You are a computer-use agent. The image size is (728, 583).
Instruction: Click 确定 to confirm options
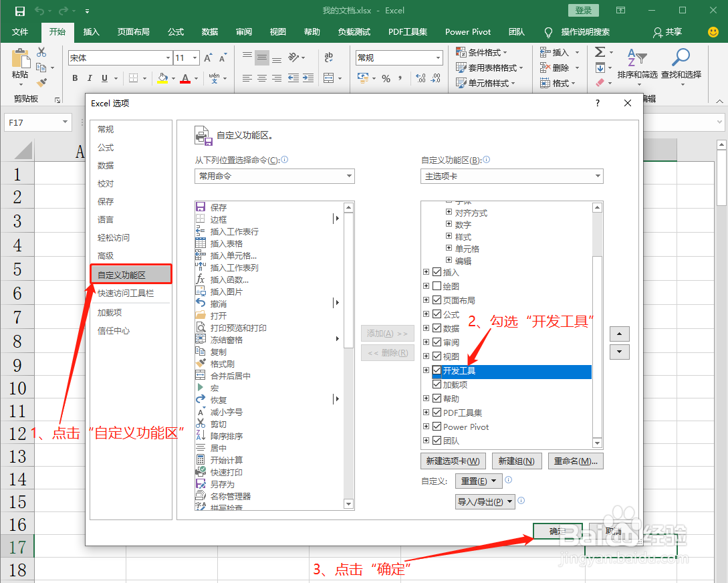(x=558, y=531)
